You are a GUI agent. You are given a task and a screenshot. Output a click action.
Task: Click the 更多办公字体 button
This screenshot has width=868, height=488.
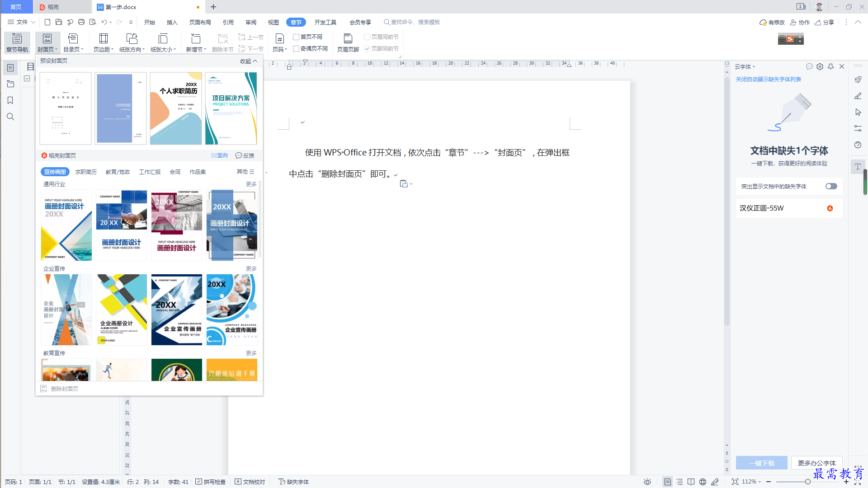816,463
